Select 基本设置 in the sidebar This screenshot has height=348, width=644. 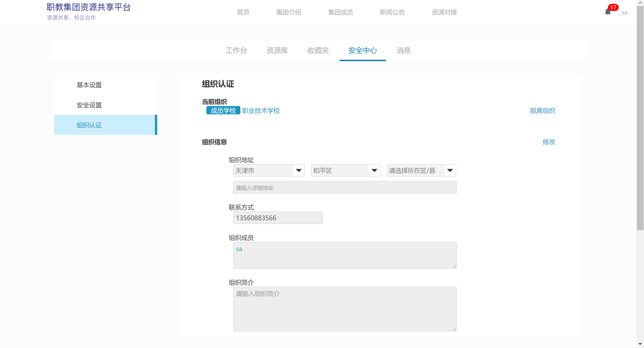89,85
